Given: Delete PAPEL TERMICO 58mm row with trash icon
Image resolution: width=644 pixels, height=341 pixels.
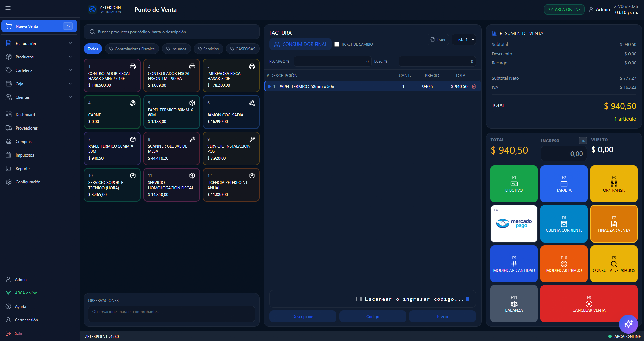Looking at the screenshot, I should point(474,86).
